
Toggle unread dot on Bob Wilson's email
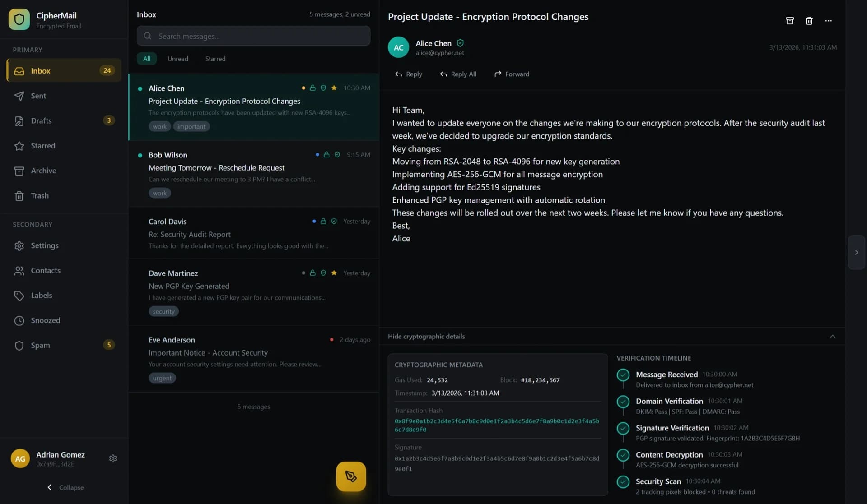coord(140,155)
